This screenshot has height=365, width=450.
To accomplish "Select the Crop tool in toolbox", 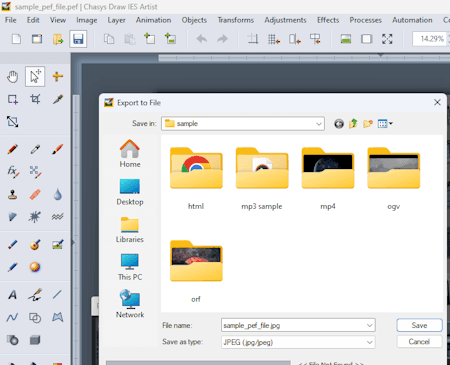I will tap(35, 99).
